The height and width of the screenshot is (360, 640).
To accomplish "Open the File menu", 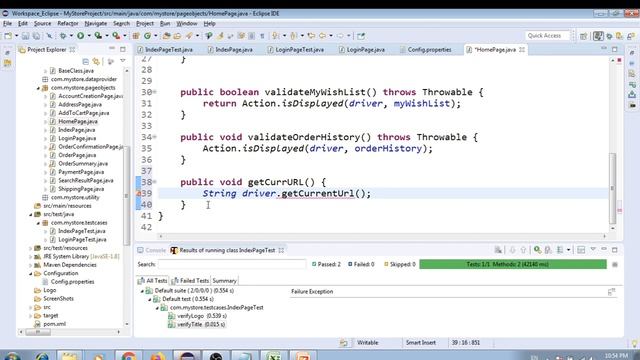I will [7, 24].
